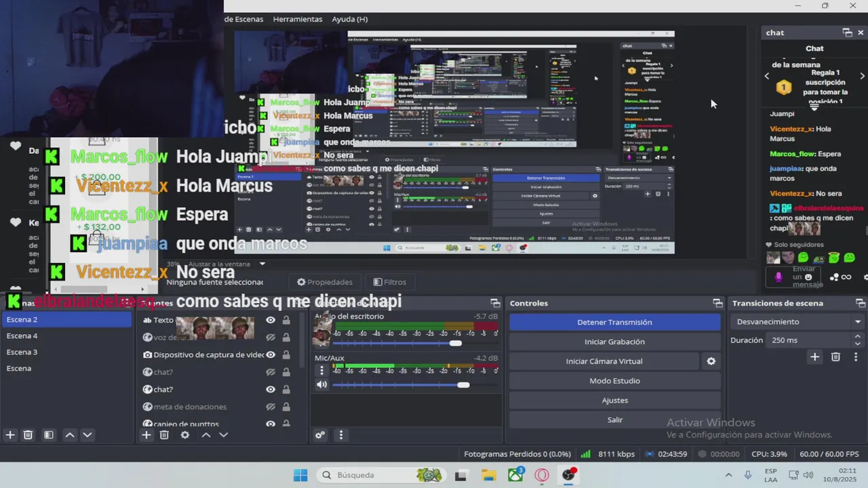Enable Modo Estudio
Screen dimensions: 868x488
pos(614,381)
